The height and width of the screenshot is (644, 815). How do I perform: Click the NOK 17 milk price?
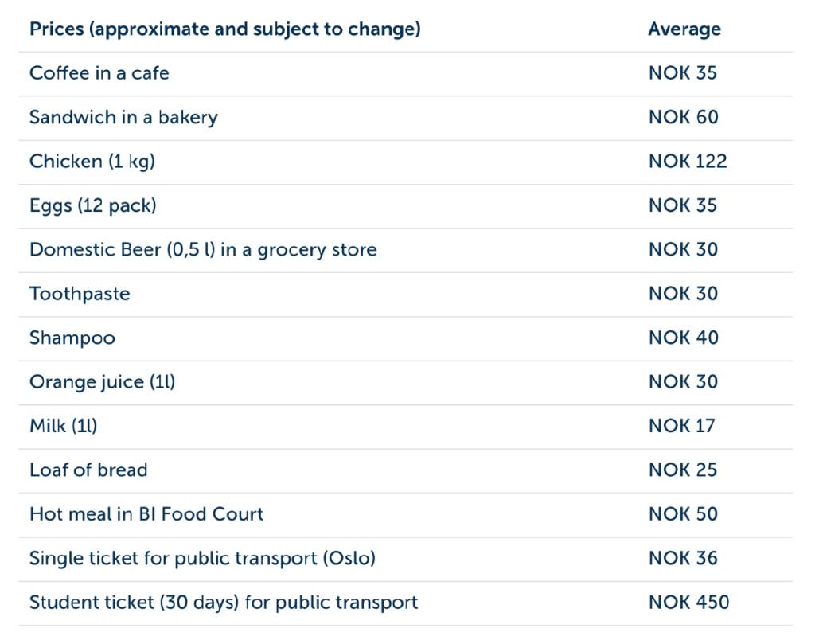[x=681, y=426]
